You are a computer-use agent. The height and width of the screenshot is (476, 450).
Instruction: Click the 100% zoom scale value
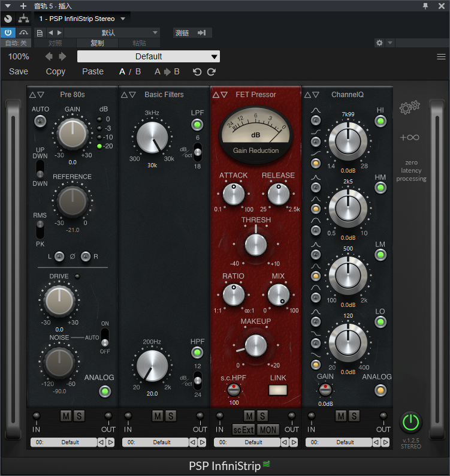pyautogui.click(x=19, y=56)
